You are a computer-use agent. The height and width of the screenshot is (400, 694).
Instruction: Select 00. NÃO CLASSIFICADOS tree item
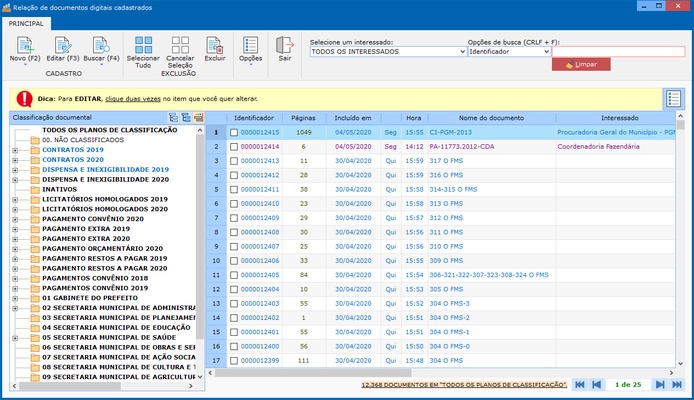(x=83, y=140)
